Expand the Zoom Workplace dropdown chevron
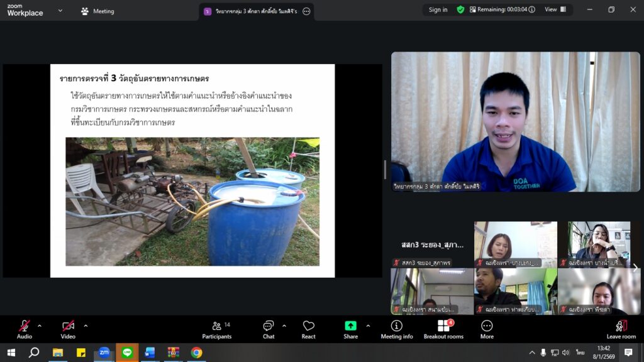This screenshot has width=644, height=362. coord(60,11)
